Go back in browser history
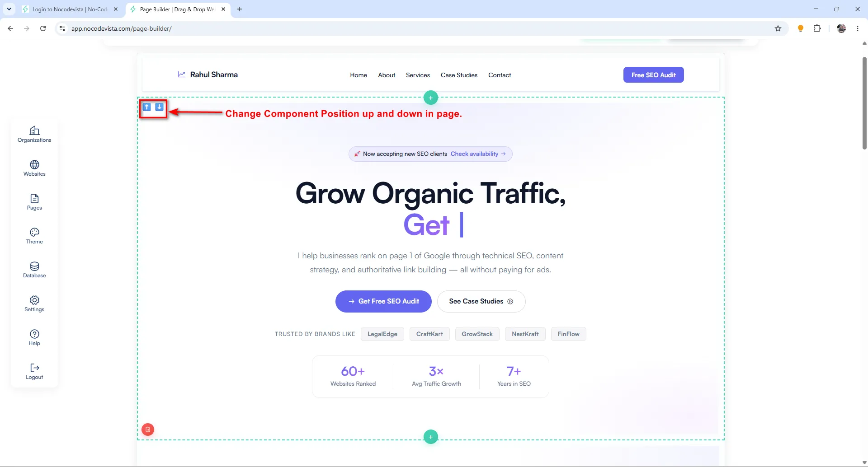This screenshot has width=868, height=467. point(10,28)
